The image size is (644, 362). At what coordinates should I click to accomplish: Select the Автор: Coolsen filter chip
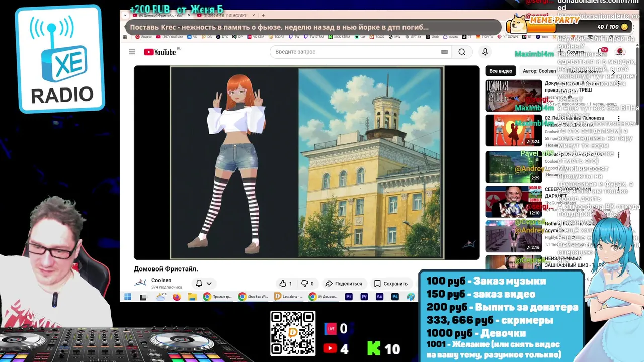(539, 71)
